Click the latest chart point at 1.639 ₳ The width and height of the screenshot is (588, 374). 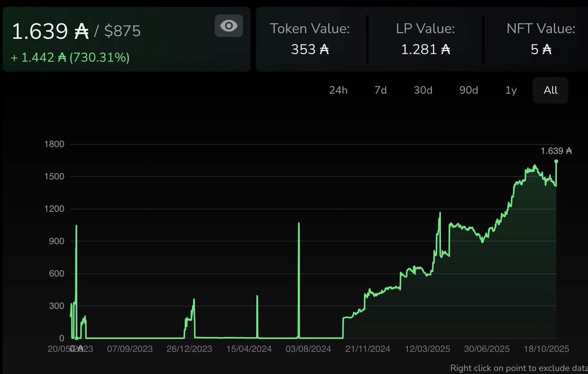pos(556,161)
